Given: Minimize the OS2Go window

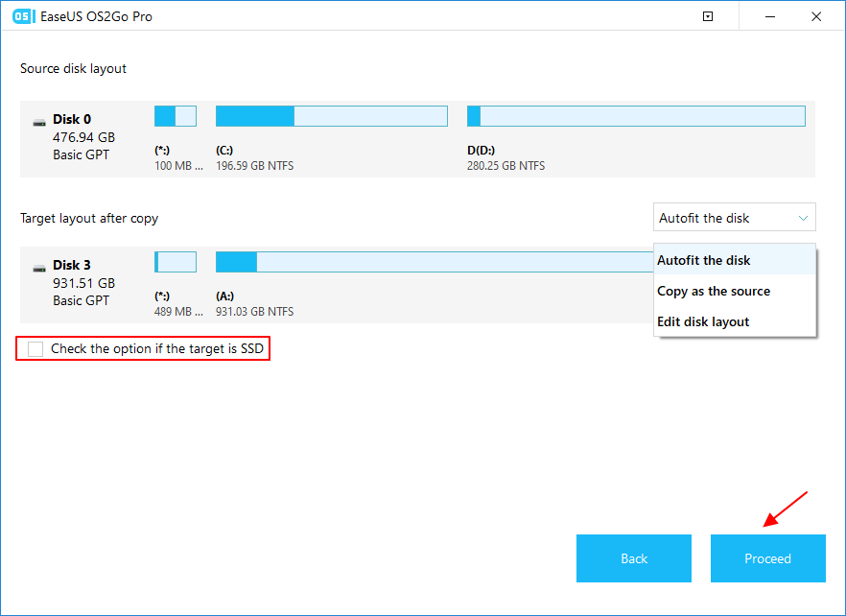Looking at the screenshot, I should [771, 16].
